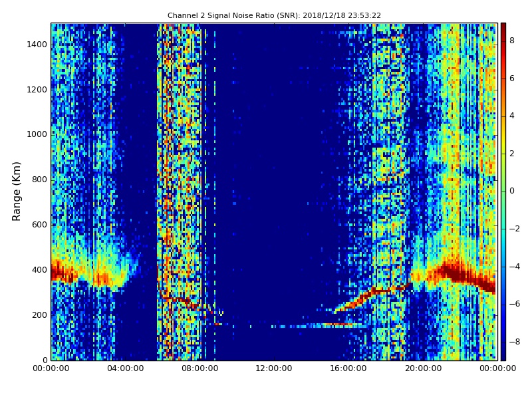532x399 pixels.
Task: Click the dark red top of the colorbar
Action: [503, 29]
